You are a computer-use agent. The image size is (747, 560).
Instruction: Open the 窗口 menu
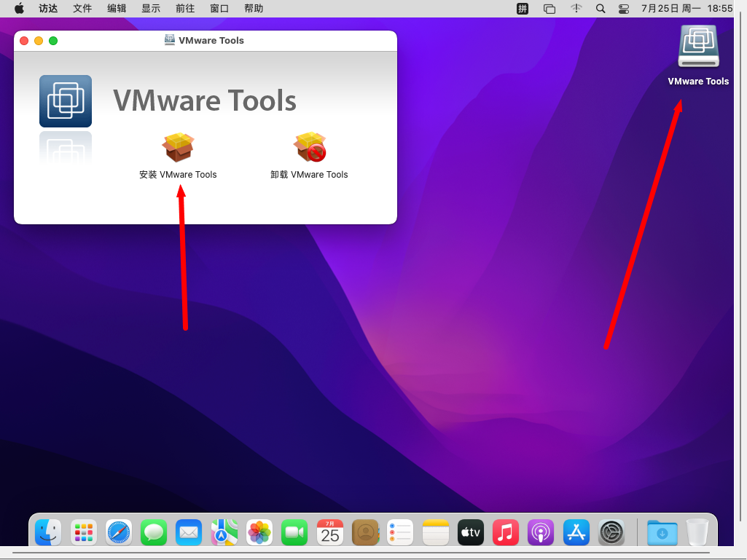(219, 8)
